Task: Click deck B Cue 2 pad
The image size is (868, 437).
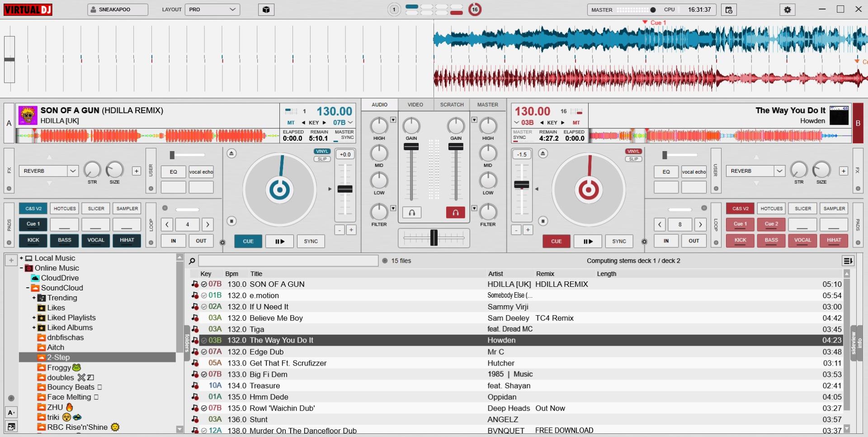Action: [x=771, y=224]
